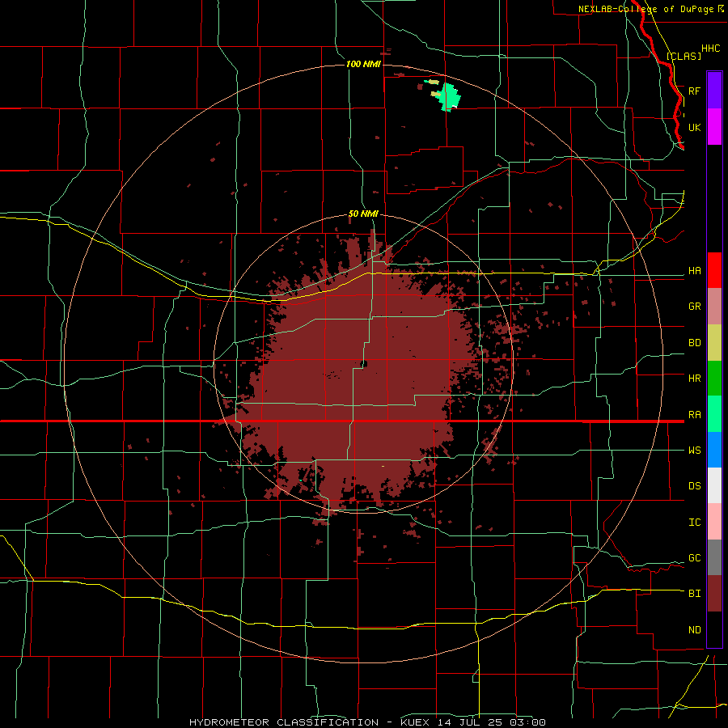Click the GR legend label
The image size is (728, 728).
click(694, 307)
